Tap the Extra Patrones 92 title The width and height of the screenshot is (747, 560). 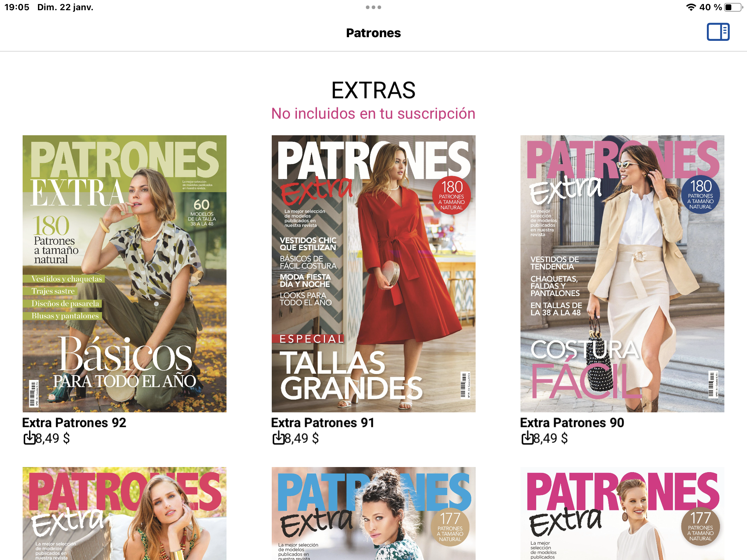click(x=74, y=423)
